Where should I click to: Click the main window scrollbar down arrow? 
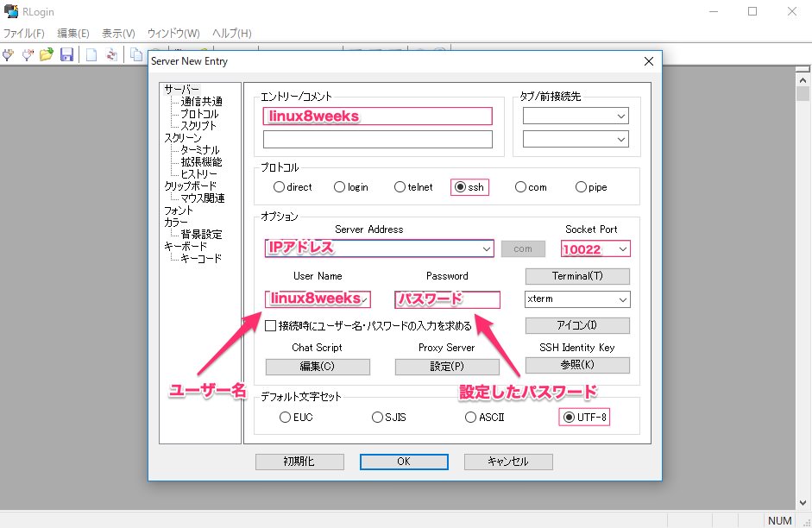(x=803, y=503)
